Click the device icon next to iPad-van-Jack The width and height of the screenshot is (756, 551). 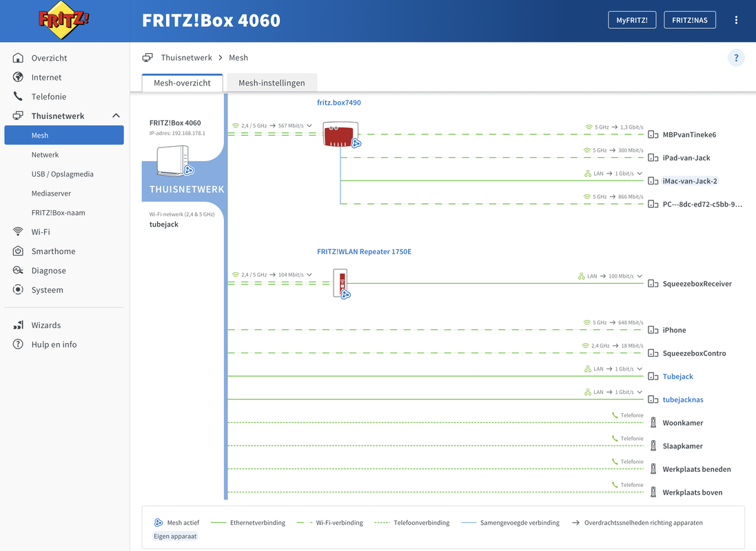653,158
